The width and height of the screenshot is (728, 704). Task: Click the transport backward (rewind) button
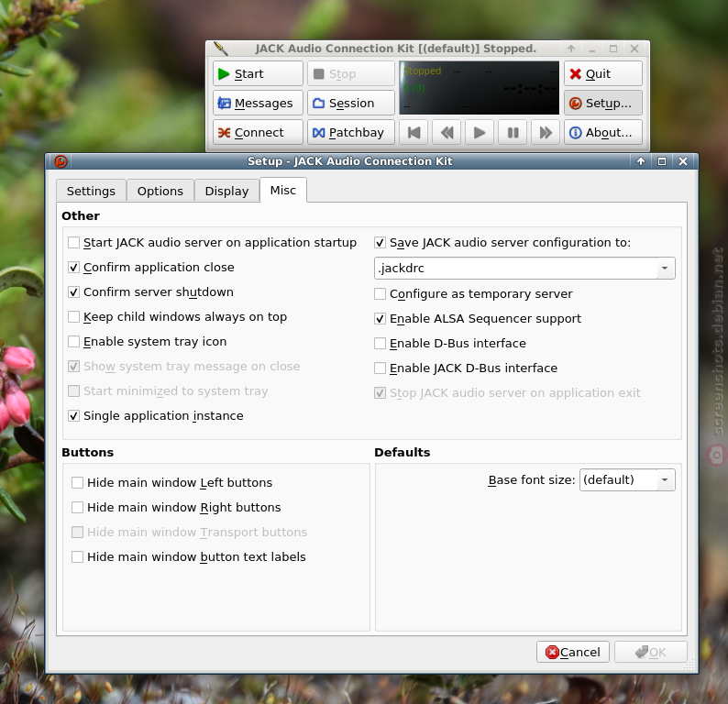coord(447,133)
